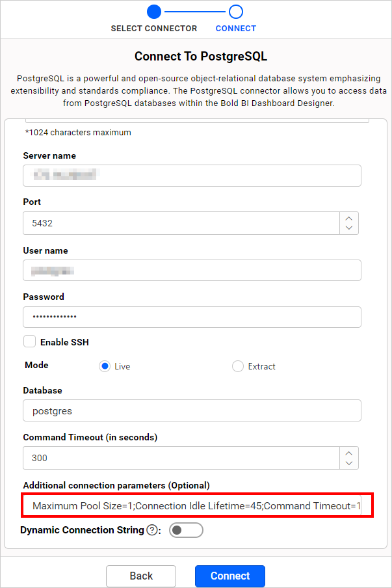Focus the Password input field
Screen dimensions: 392x588
(192, 317)
